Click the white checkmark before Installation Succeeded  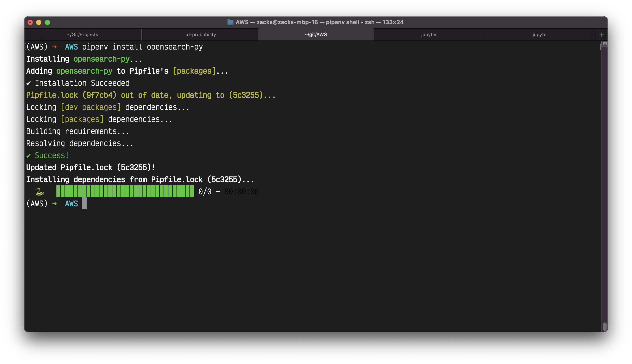[29, 83]
